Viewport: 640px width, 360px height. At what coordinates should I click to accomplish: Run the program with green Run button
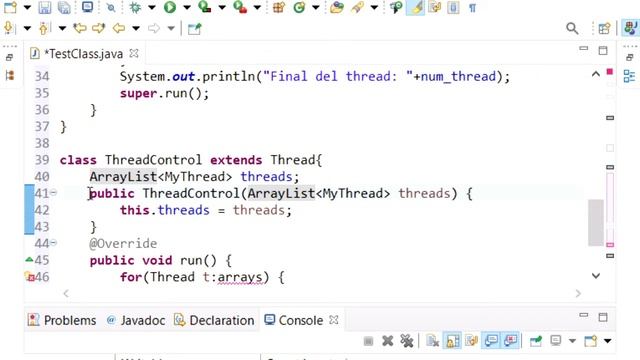(x=170, y=7)
